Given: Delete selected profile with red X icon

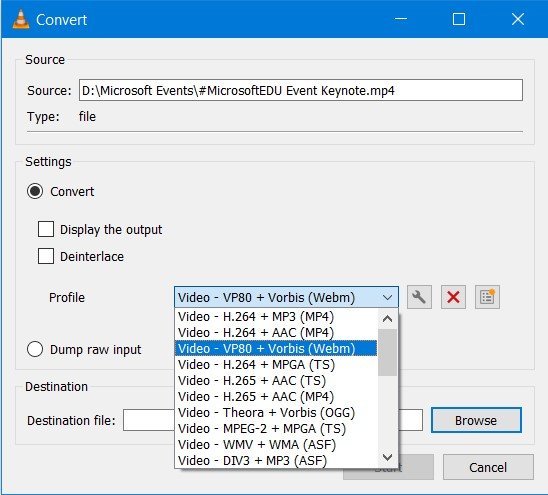Looking at the screenshot, I should [x=453, y=297].
